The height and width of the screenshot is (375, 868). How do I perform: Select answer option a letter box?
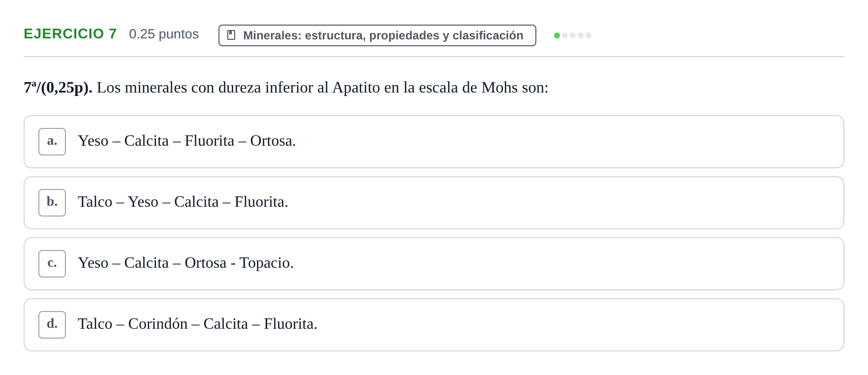click(52, 142)
